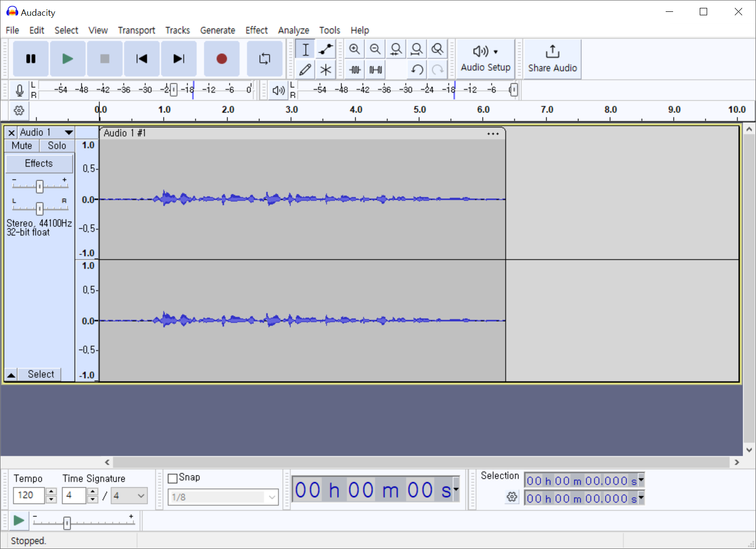Open the Tracks menu
Image resolution: width=756 pixels, height=549 pixels.
click(x=177, y=30)
